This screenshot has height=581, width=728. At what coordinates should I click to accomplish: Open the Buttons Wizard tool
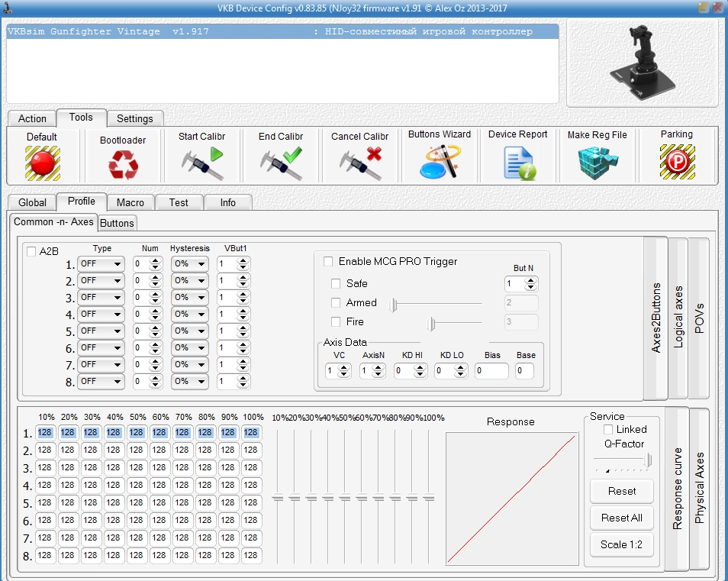439,162
